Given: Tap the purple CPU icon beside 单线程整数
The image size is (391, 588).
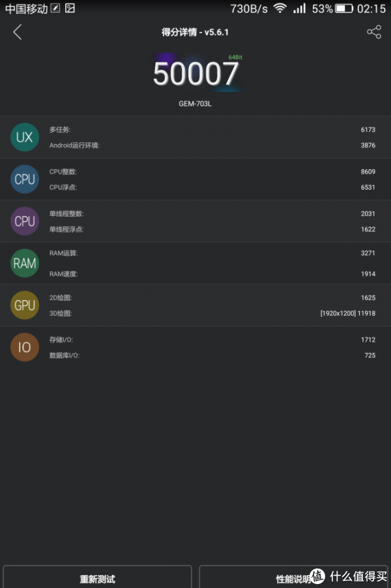Looking at the screenshot, I should point(25,221).
